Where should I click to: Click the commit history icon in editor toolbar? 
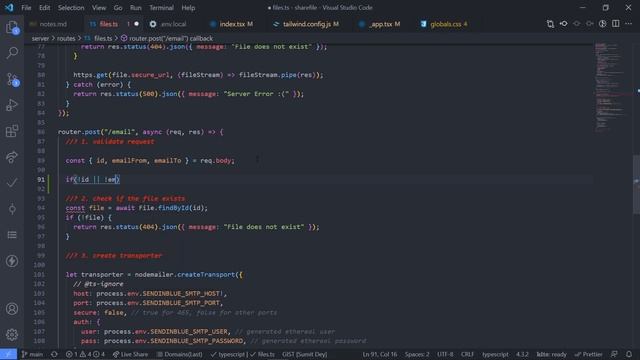[563, 24]
